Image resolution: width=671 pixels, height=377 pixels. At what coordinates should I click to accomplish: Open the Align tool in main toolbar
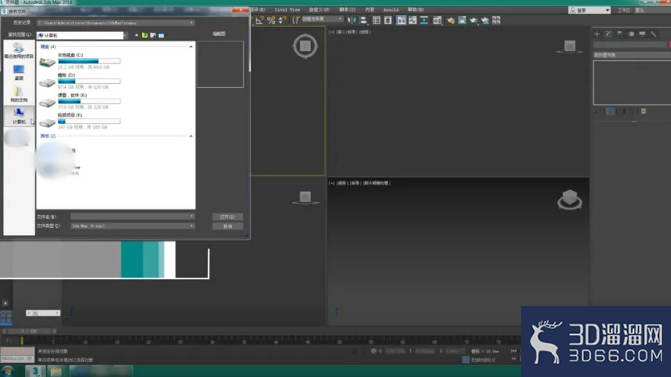click(x=363, y=20)
